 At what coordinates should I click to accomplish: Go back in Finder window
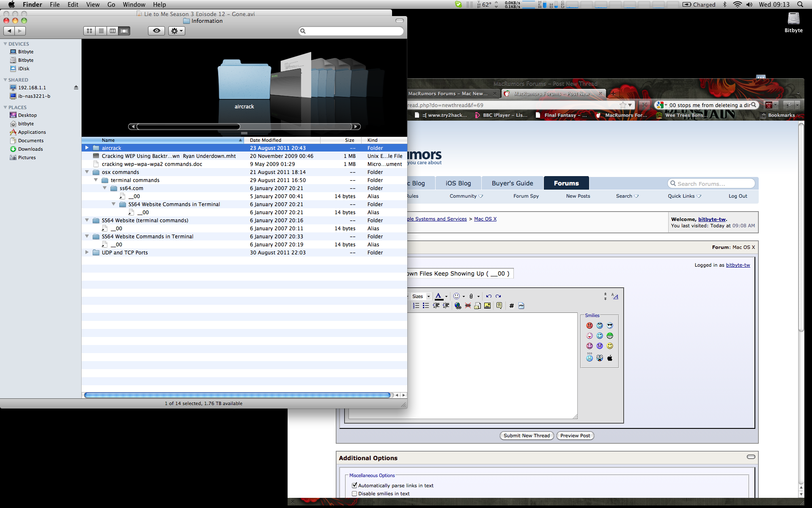pos(9,31)
